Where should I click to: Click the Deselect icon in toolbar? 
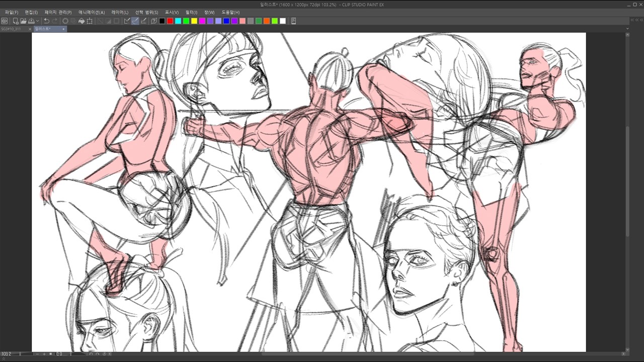click(101, 21)
